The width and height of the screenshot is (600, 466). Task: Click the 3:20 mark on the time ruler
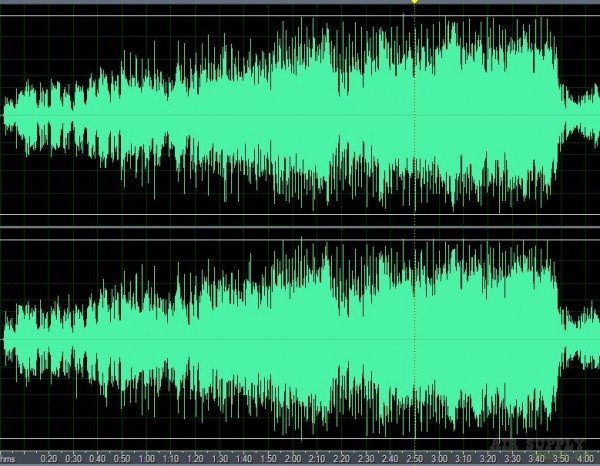coord(488,458)
